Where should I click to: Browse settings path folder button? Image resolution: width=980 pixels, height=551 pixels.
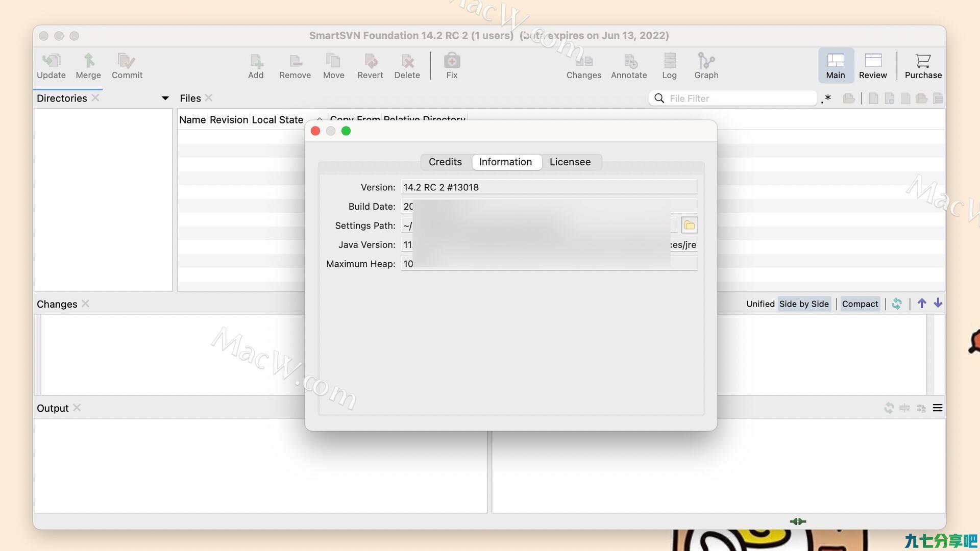[x=690, y=225]
